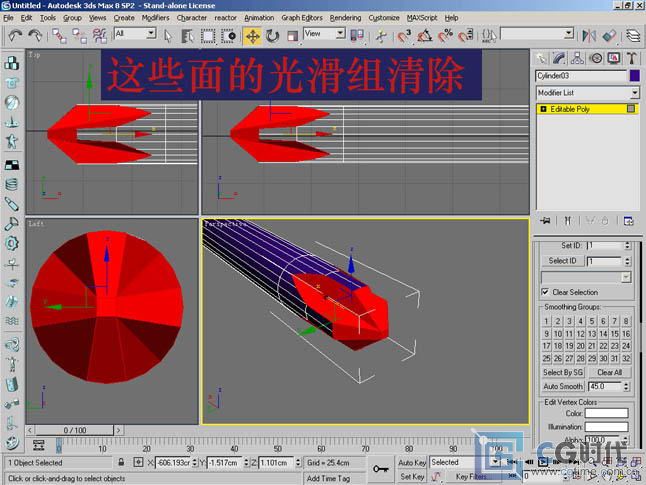
Task: Click the Select ID button
Action: click(x=562, y=261)
